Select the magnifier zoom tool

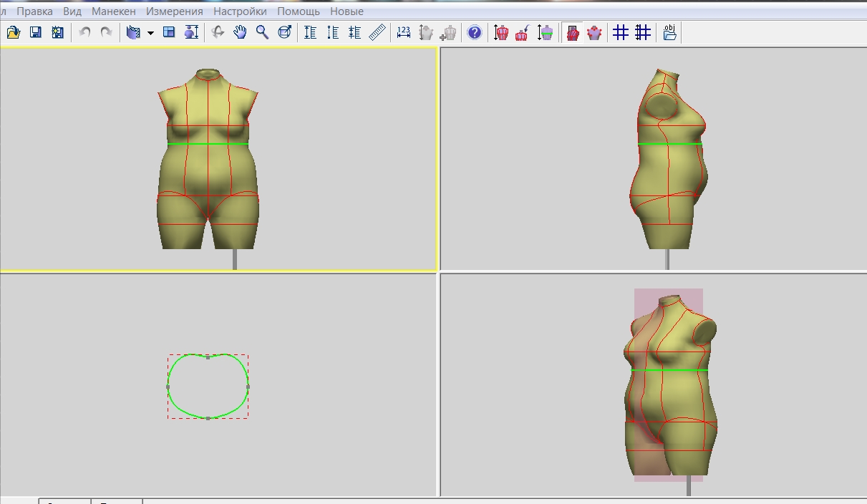click(x=262, y=32)
